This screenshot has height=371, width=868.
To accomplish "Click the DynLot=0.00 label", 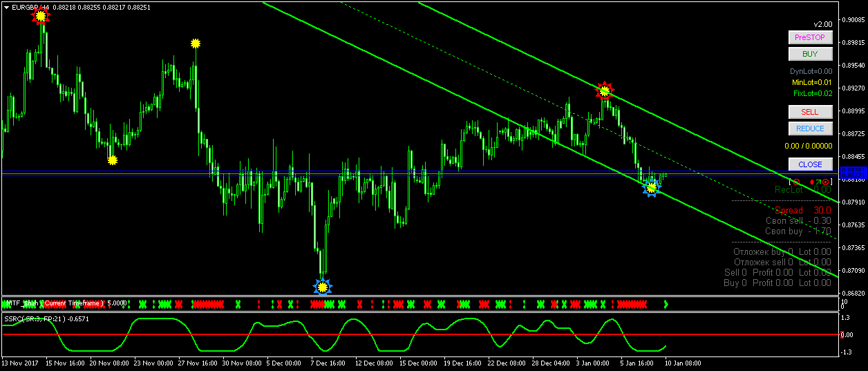I will (x=811, y=71).
